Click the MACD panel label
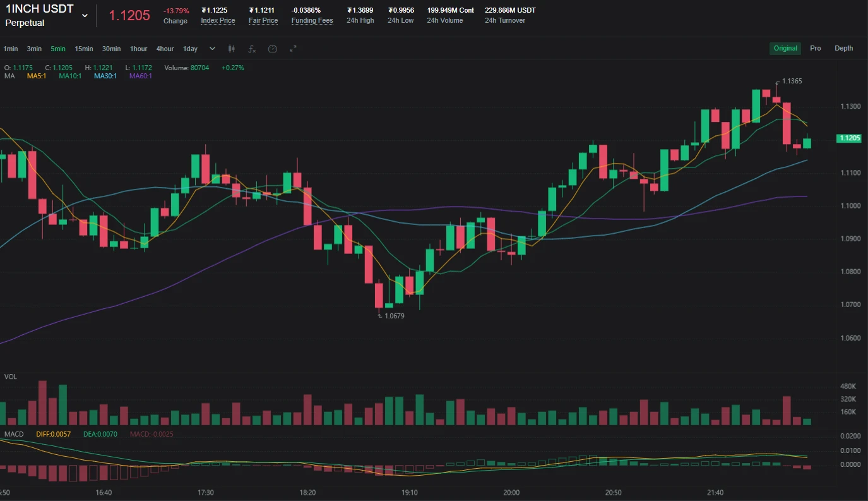The height and width of the screenshot is (501, 868). 14,434
